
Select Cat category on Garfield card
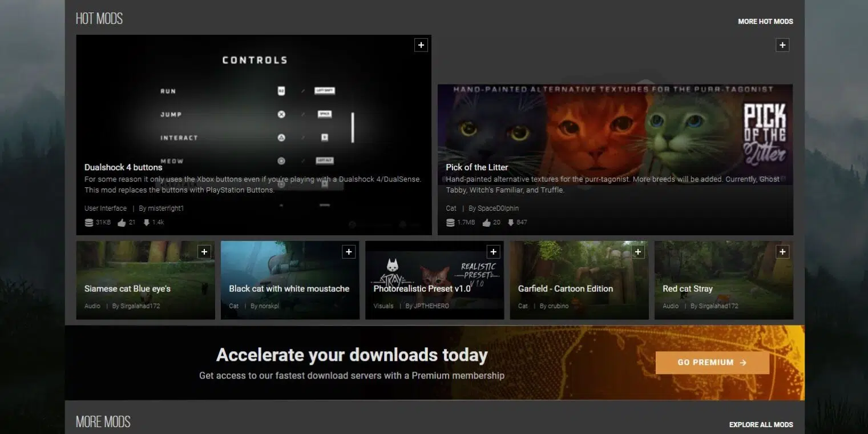(x=523, y=306)
